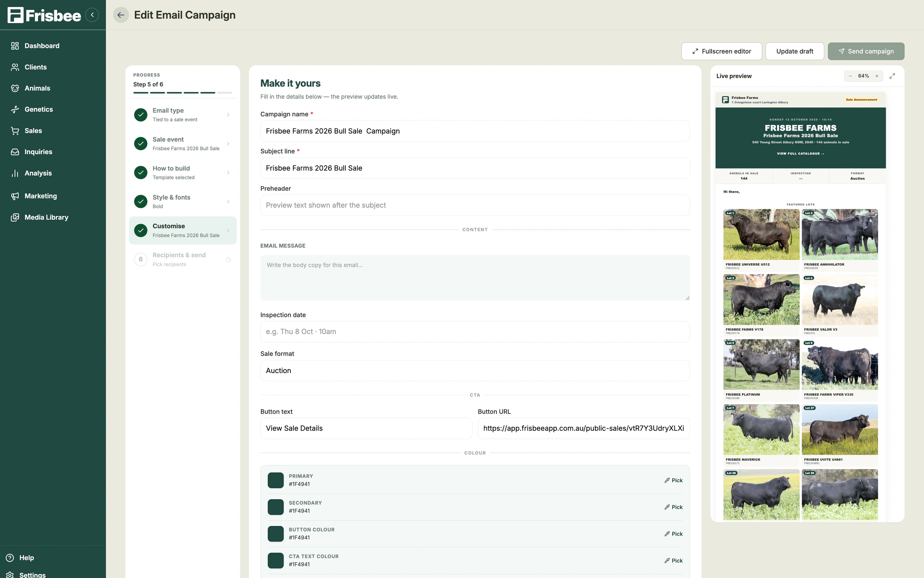Click the Frisbee Annihilator lot image
The width and height of the screenshot is (924, 578).
click(840, 234)
